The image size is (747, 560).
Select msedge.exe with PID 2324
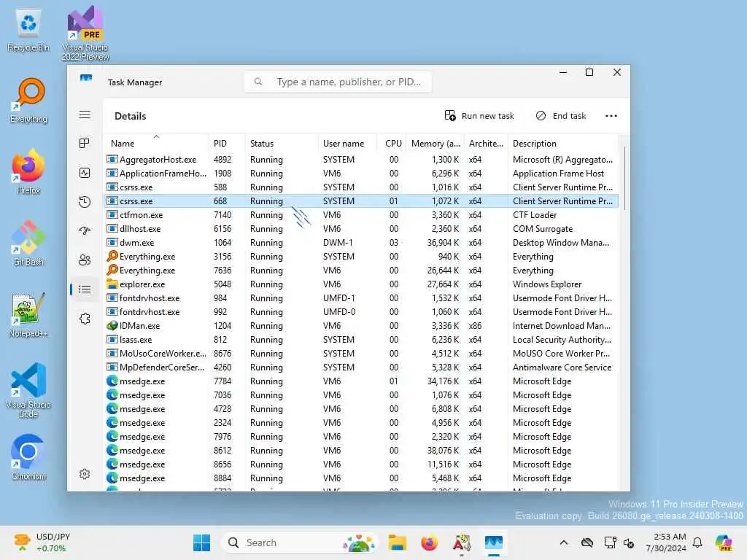(x=361, y=422)
